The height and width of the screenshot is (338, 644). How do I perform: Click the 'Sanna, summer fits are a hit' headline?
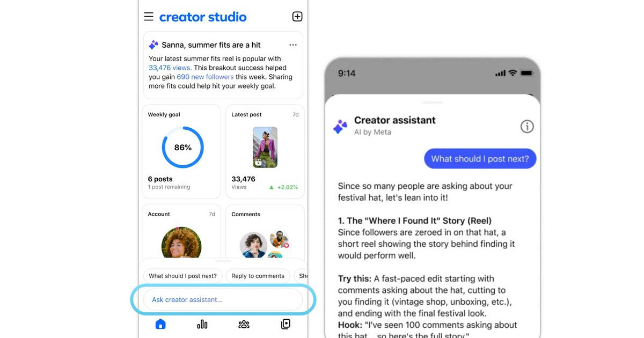click(211, 45)
